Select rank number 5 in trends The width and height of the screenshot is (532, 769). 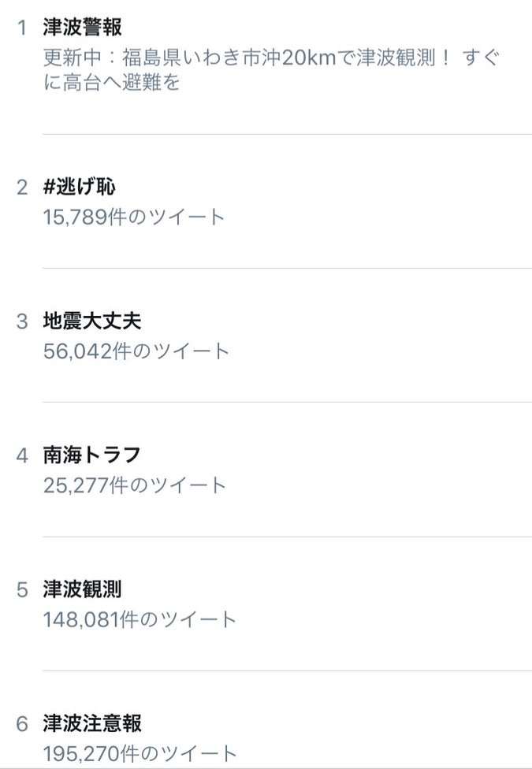pyautogui.click(x=22, y=590)
